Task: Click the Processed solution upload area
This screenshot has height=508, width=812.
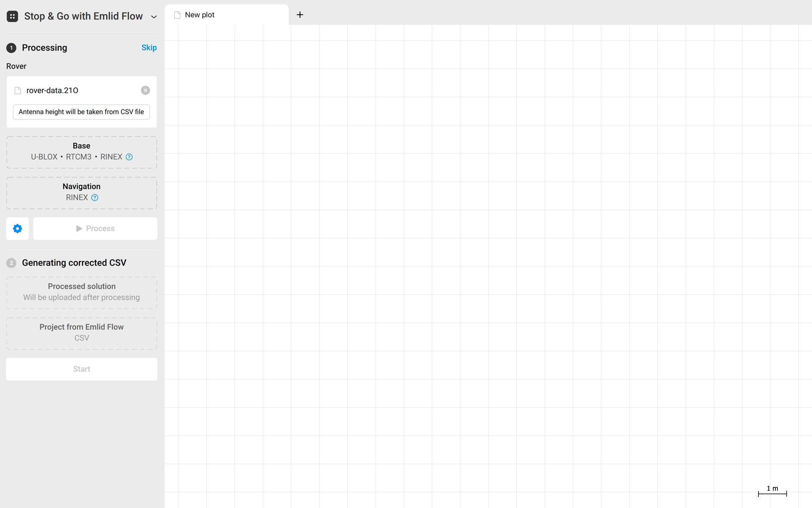Action: coord(81,293)
